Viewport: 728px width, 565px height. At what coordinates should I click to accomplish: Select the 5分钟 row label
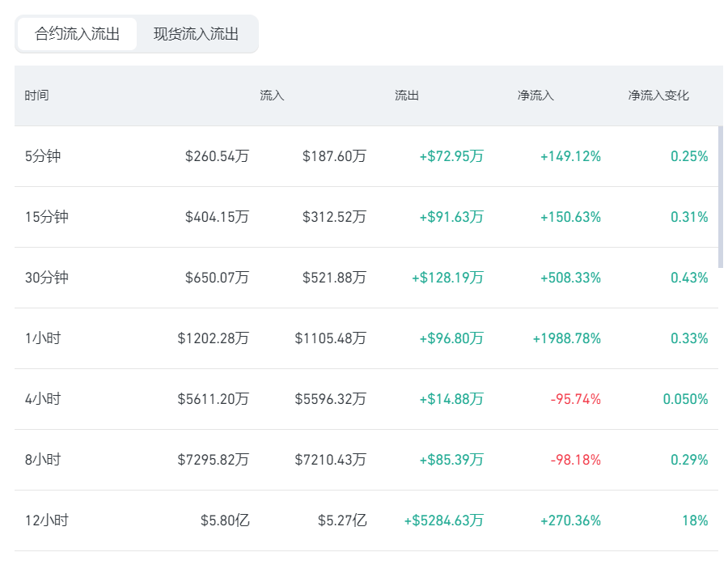(x=43, y=156)
